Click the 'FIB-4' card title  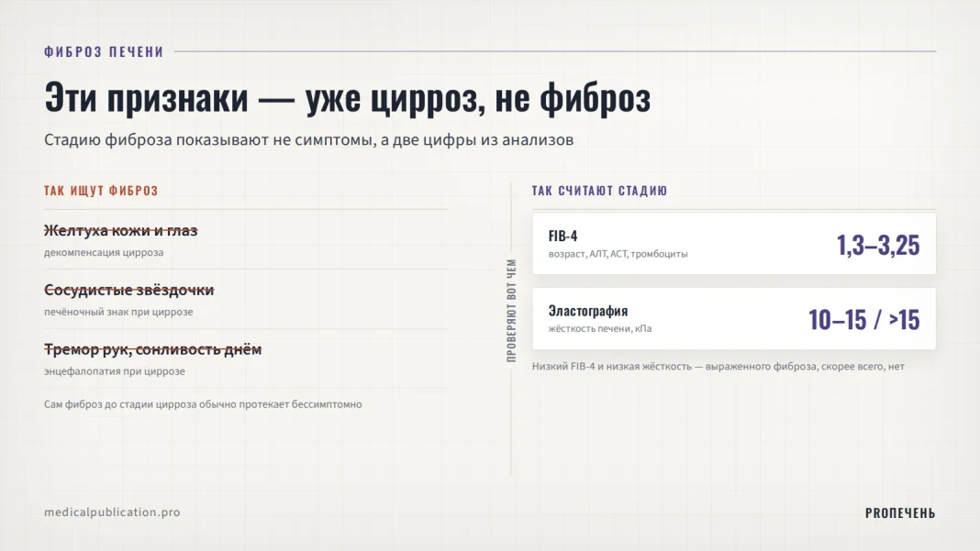click(562, 237)
